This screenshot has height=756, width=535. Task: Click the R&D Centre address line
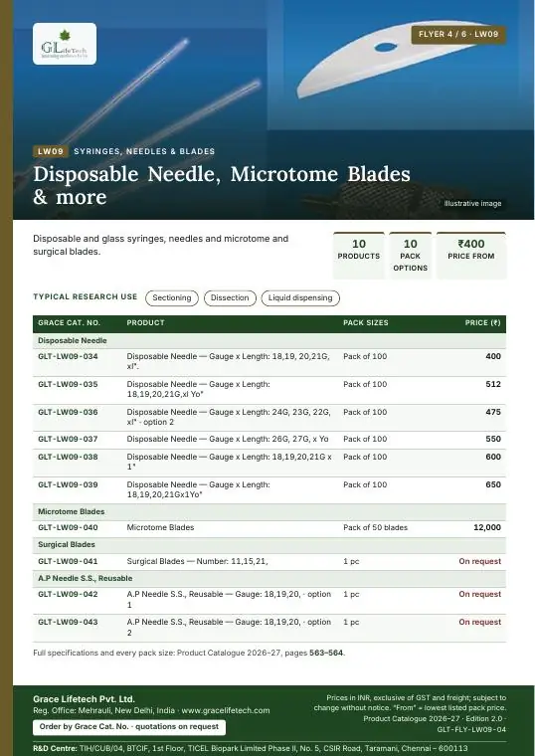(x=251, y=749)
